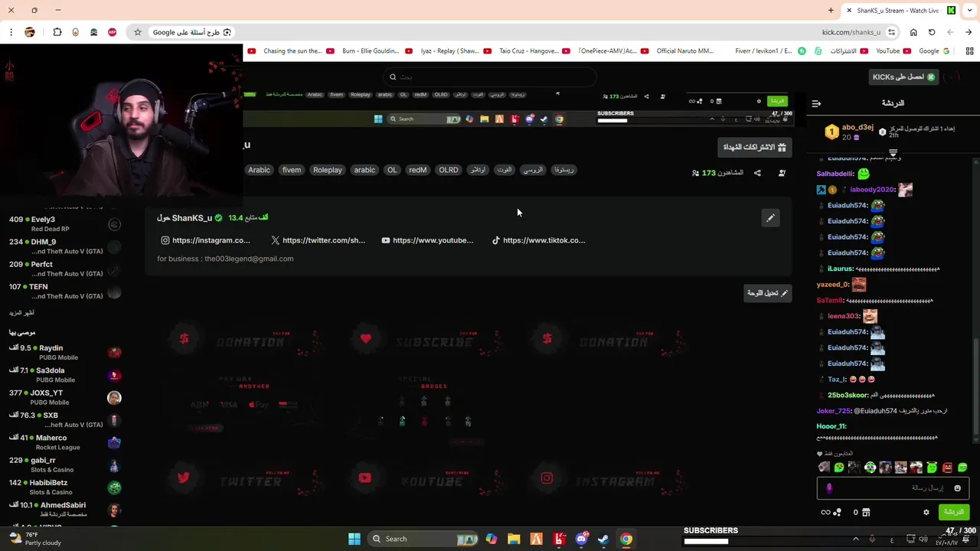Click the Kick search field
The height and width of the screenshot is (551, 980).
490,77
